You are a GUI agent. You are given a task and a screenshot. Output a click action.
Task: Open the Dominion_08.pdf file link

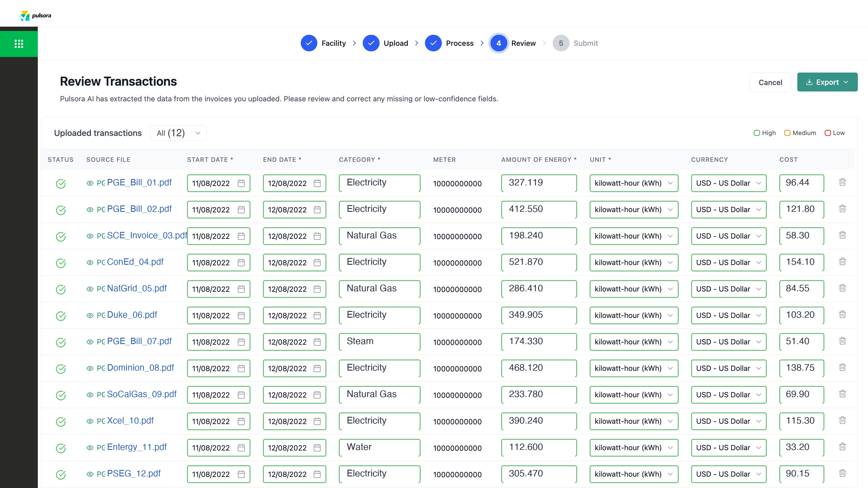[x=140, y=368]
